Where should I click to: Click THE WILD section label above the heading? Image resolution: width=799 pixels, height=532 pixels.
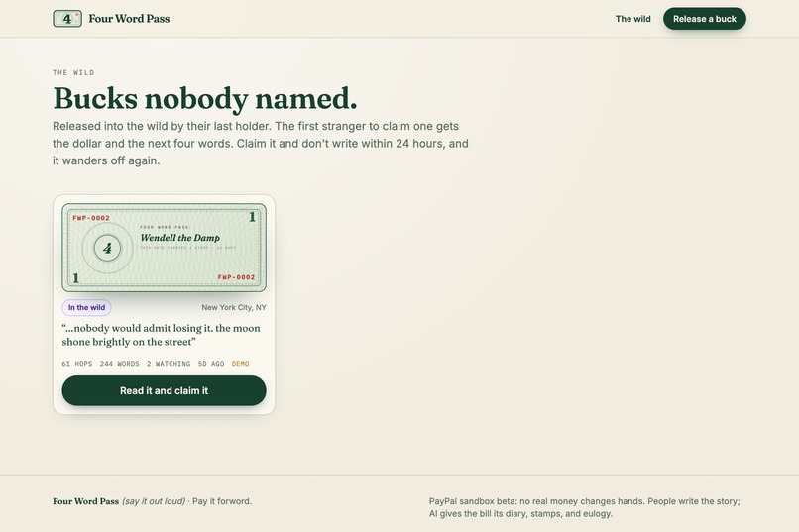coord(73,72)
